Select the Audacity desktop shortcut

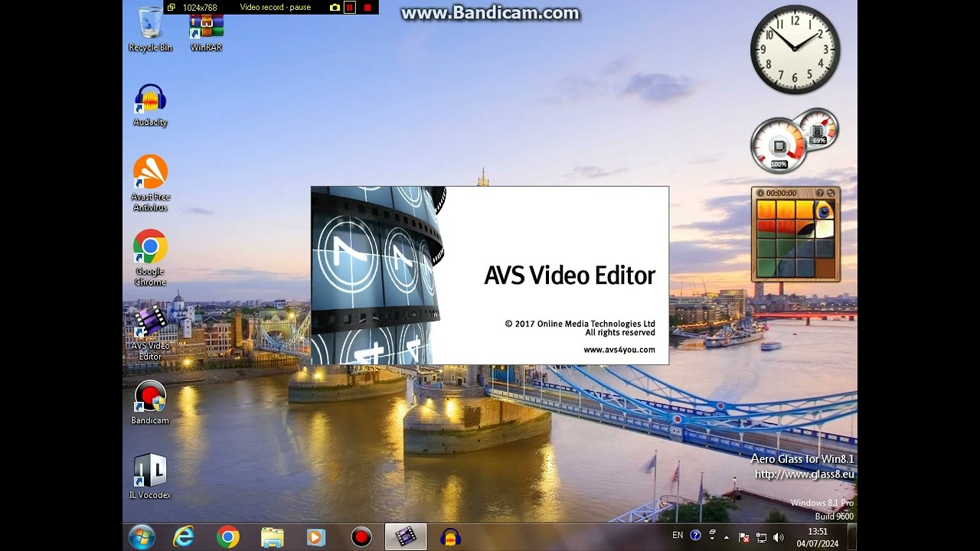(x=150, y=105)
